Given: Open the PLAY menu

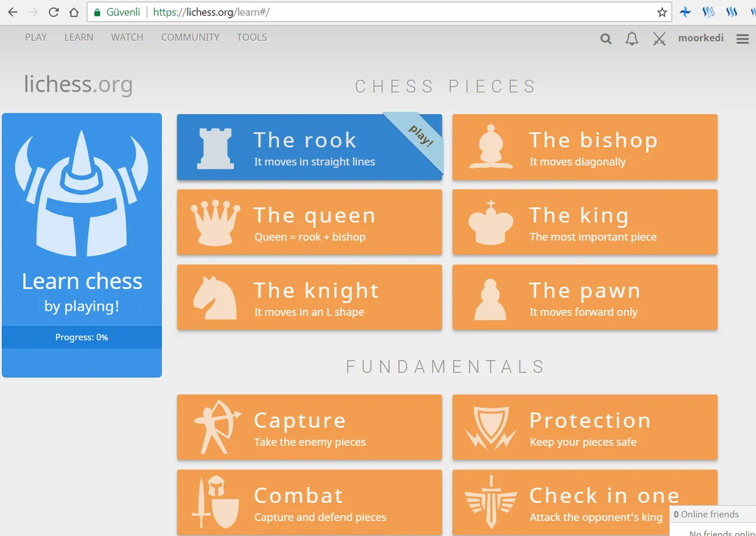Looking at the screenshot, I should pyautogui.click(x=36, y=37).
